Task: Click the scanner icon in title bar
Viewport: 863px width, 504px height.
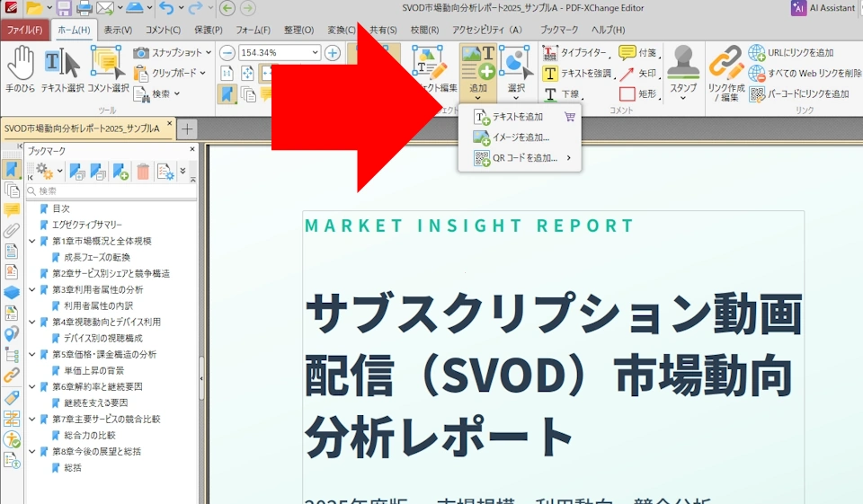Action: point(134,8)
